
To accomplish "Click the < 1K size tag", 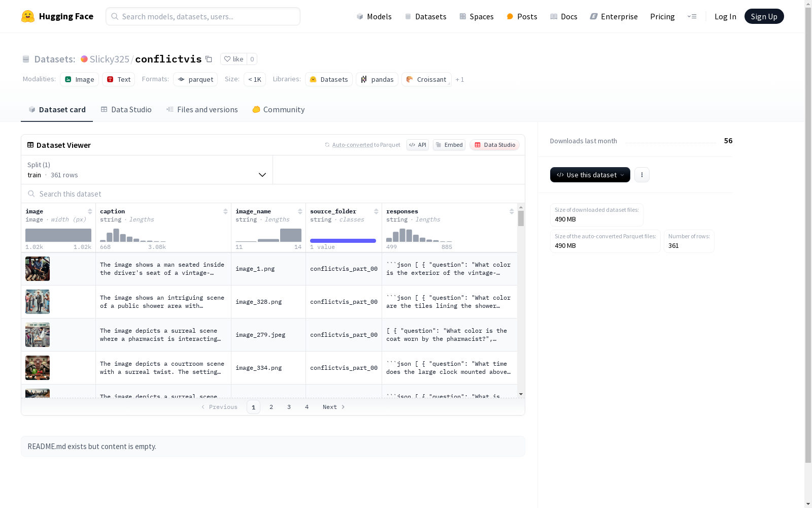I will 255,79.
